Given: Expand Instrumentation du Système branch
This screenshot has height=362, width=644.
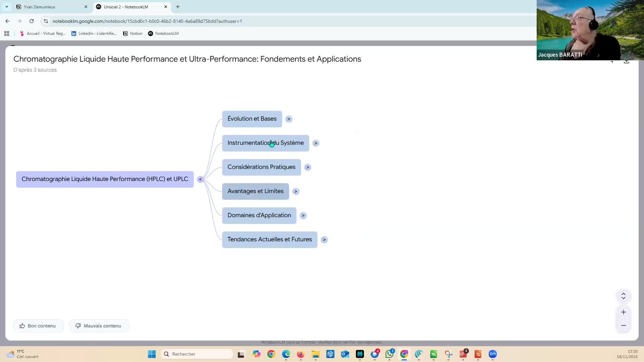Looking at the screenshot, I should pos(316,143).
